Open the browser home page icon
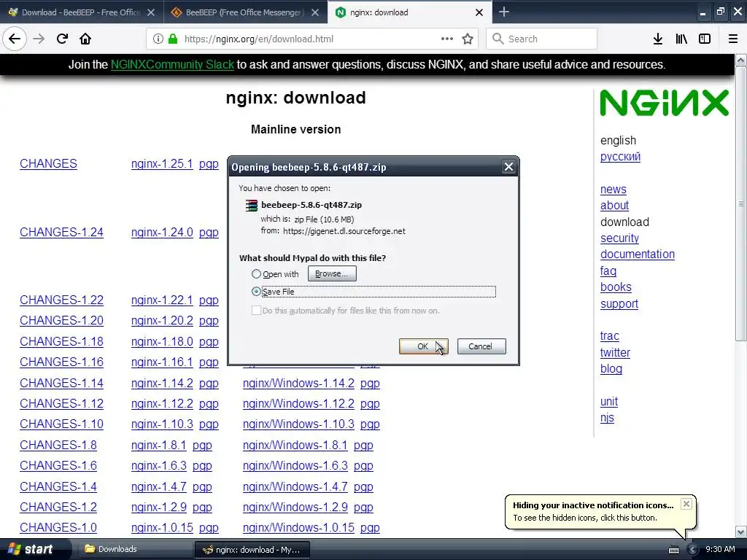Screen dimensions: 747x560 click(x=85, y=39)
